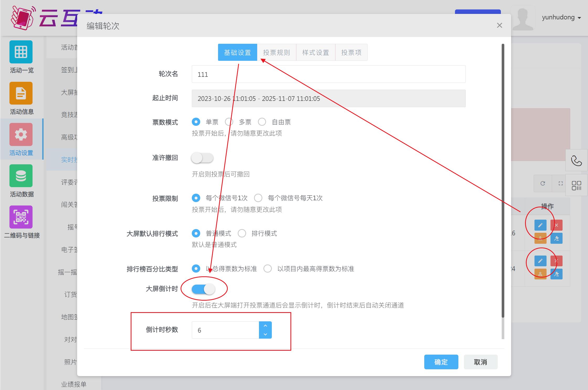The image size is (588, 390).
Task: Click the 确定 confirm button
Action: (441, 362)
